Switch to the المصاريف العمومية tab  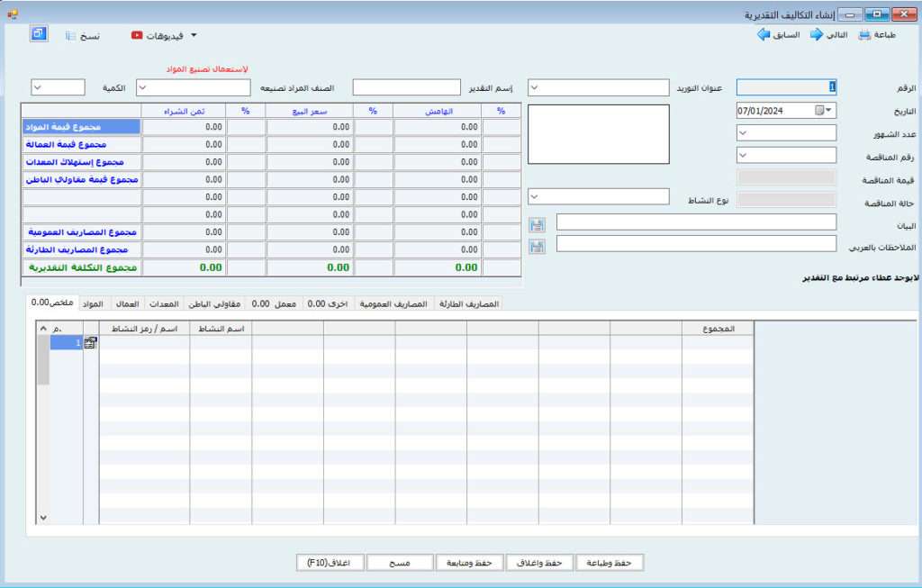tap(394, 304)
